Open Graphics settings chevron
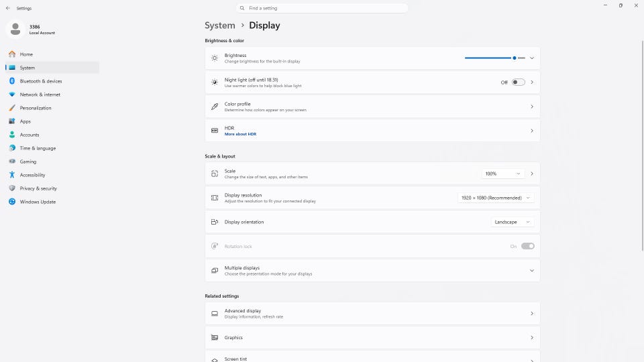644x362 pixels. click(532, 337)
